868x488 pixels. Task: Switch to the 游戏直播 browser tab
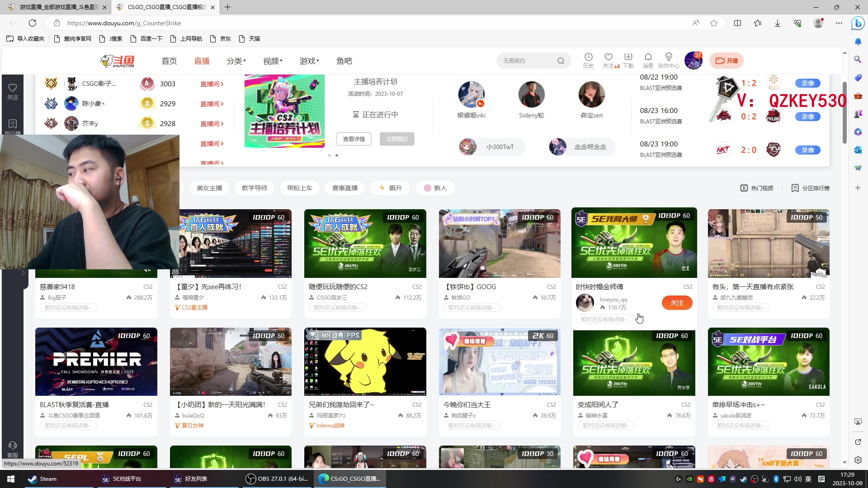tap(57, 7)
